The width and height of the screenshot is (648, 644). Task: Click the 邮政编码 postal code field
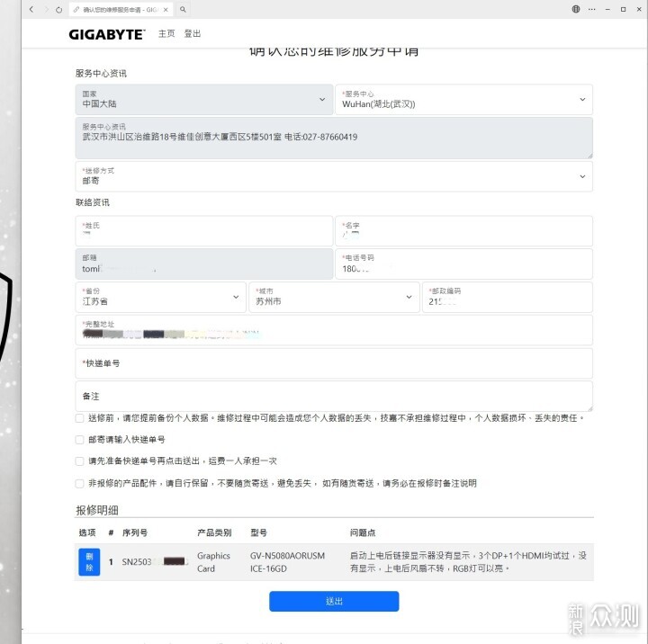pyautogui.click(x=508, y=297)
